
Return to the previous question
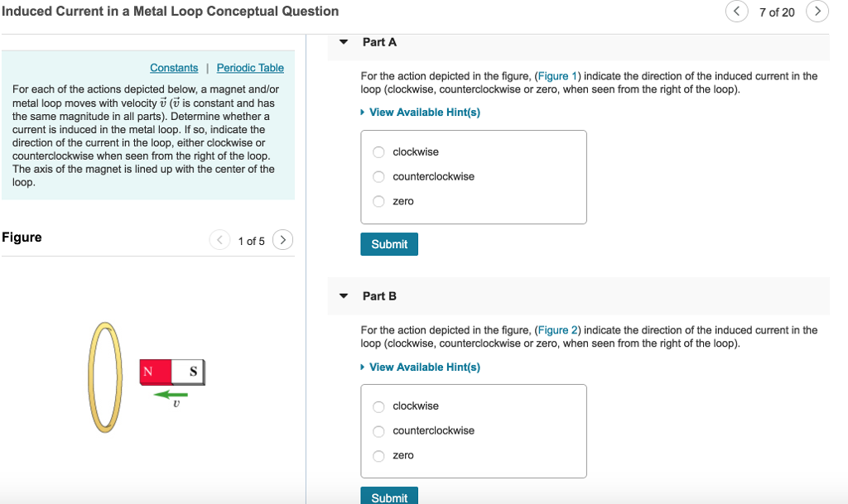736,12
